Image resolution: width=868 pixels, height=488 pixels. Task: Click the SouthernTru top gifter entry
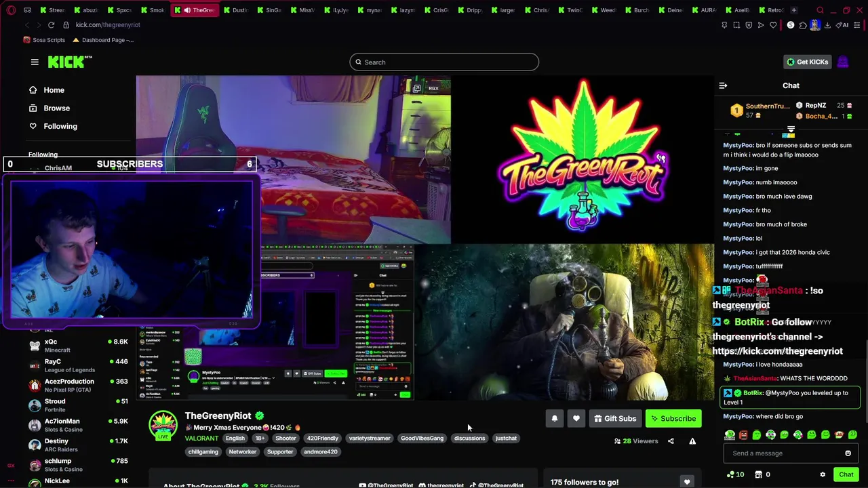point(761,110)
